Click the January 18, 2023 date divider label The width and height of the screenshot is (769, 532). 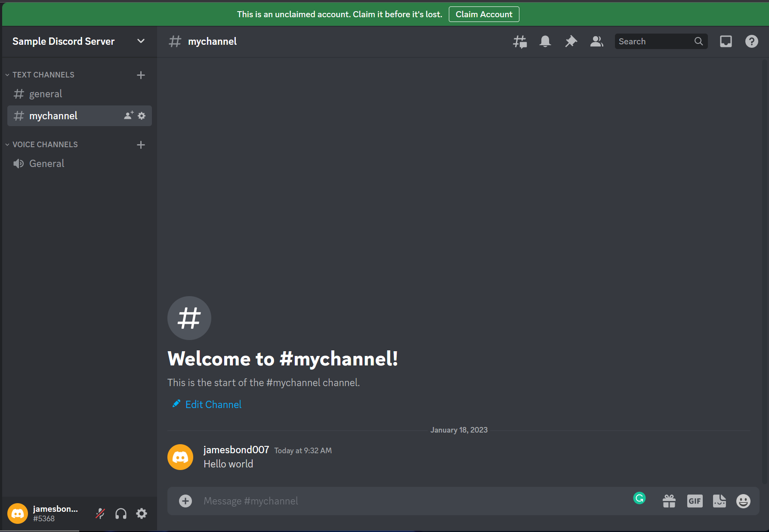[x=459, y=430]
